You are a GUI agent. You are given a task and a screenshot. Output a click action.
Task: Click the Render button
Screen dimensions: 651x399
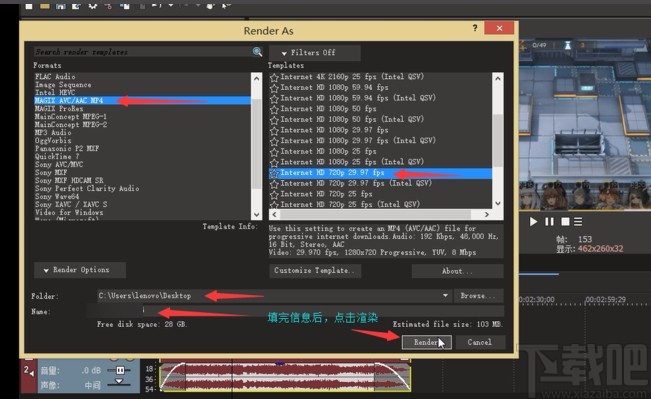pos(426,342)
